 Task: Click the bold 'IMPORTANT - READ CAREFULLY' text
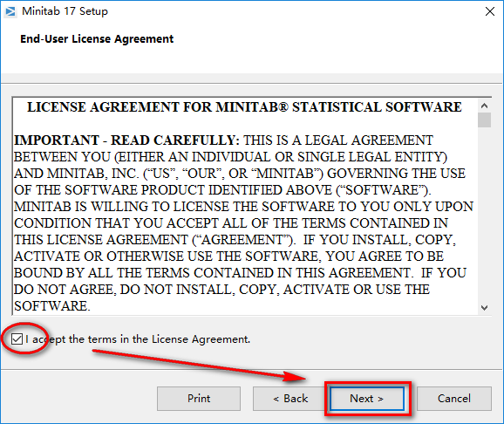pos(126,140)
